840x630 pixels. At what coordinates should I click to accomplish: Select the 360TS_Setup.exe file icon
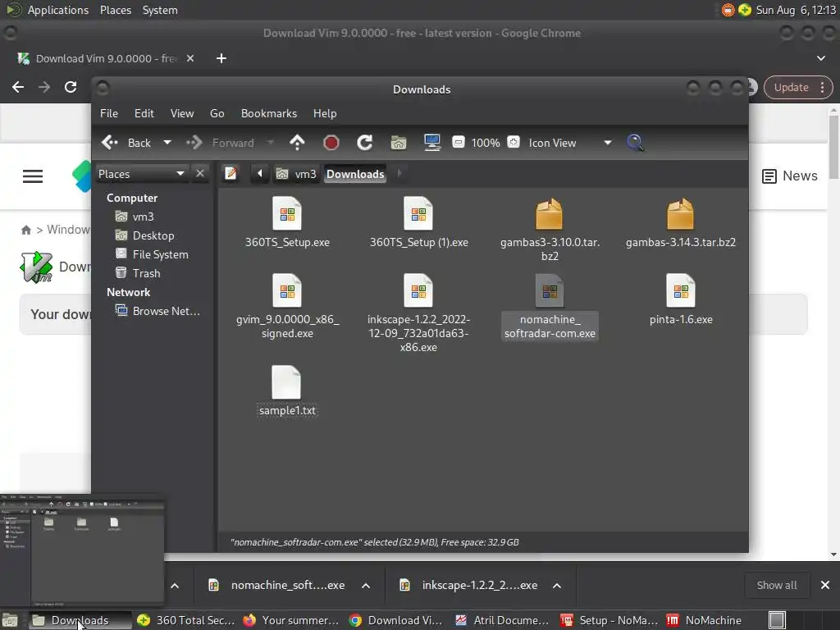click(x=287, y=214)
